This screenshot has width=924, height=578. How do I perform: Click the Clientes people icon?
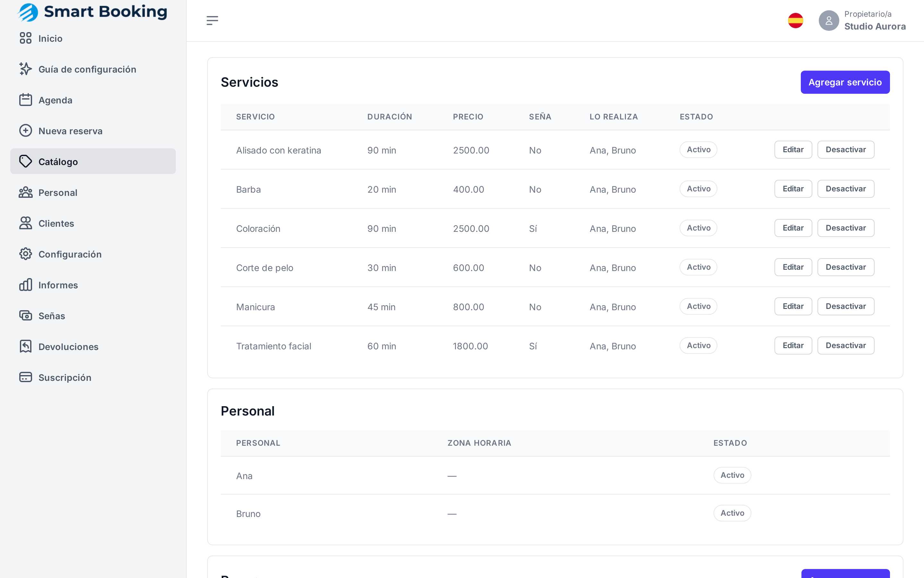click(26, 223)
